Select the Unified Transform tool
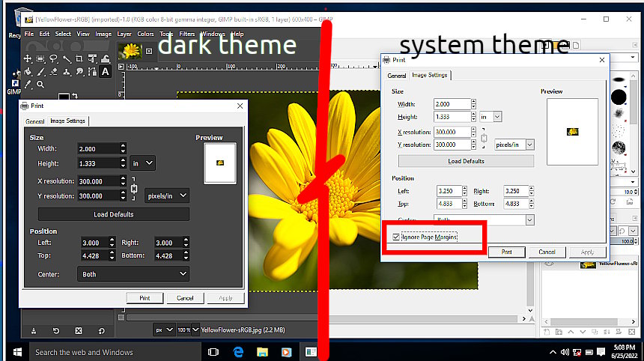644x361 pixels. click(x=92, y=58)
